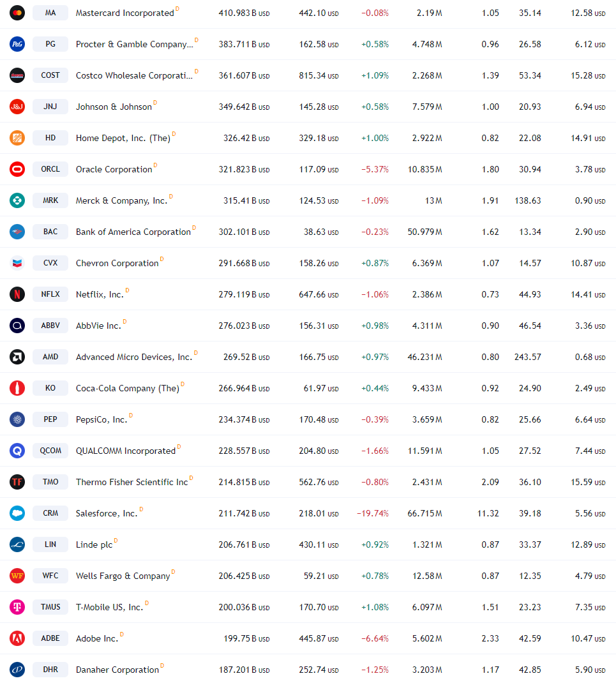Select Mastercard market cap 410.983 B USD
The height and width of the screenshot is (683, 616).
[x=244, y=13]
